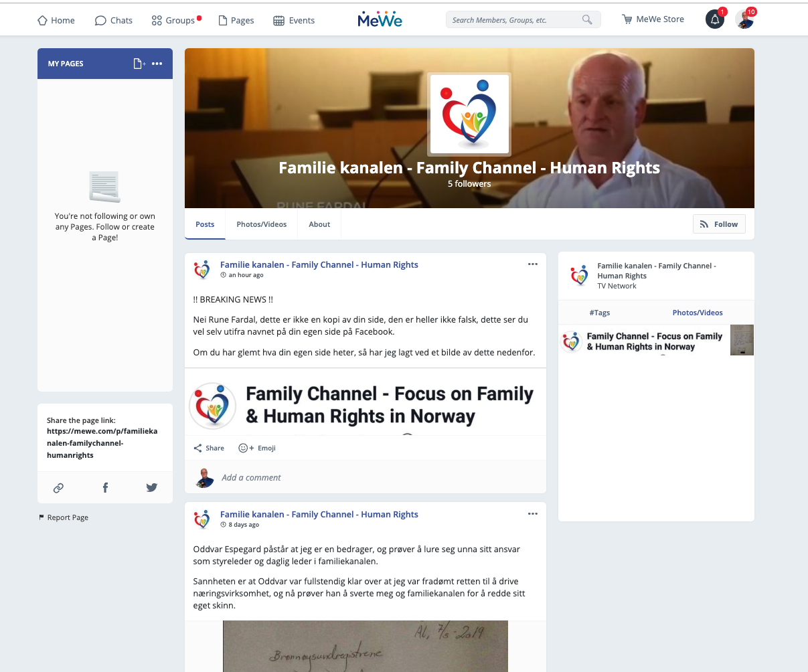Open Events from the top navigation

click(294, 20)
